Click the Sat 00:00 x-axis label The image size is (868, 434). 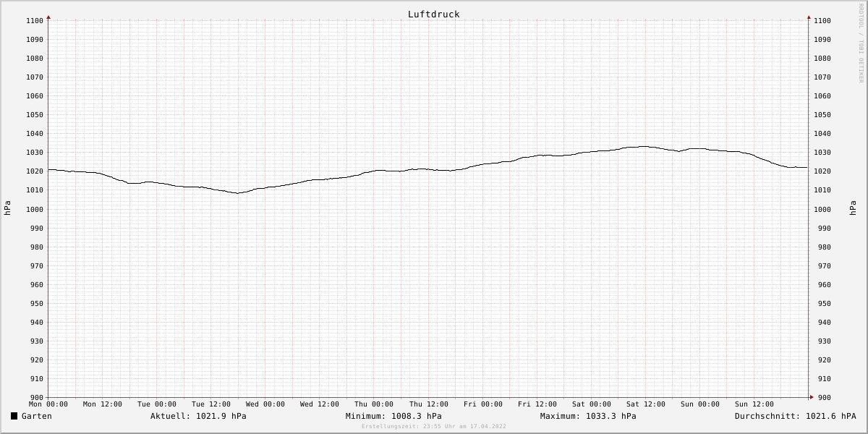(592, 404)
